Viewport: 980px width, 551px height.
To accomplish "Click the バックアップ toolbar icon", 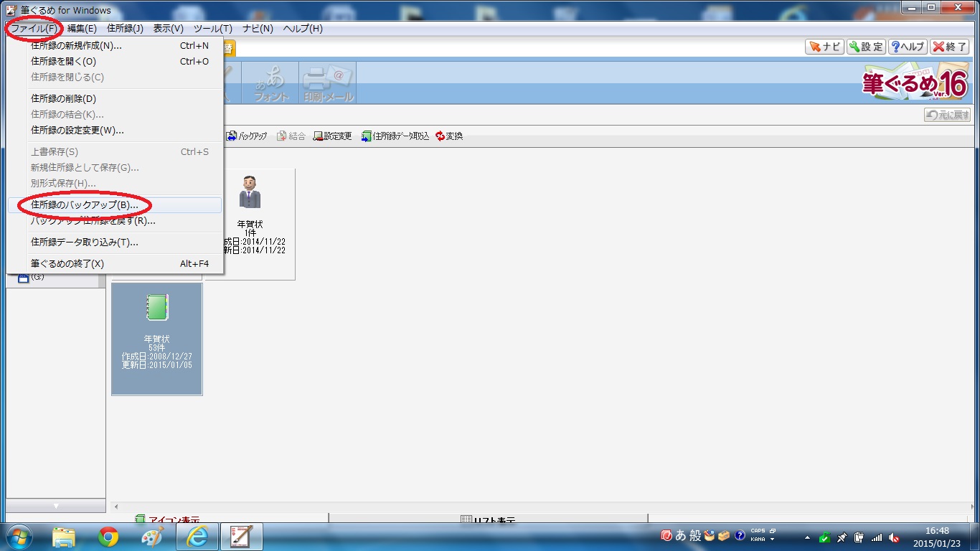I will pos(246,136).
